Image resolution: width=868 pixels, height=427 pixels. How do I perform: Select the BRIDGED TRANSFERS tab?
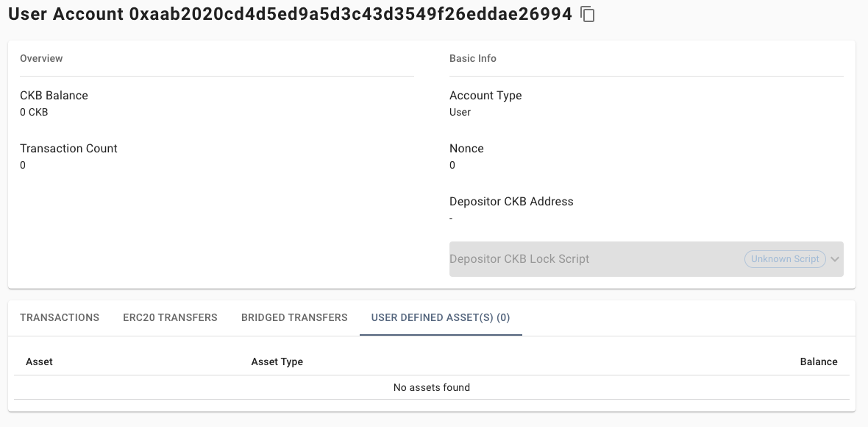click(294, 317)
